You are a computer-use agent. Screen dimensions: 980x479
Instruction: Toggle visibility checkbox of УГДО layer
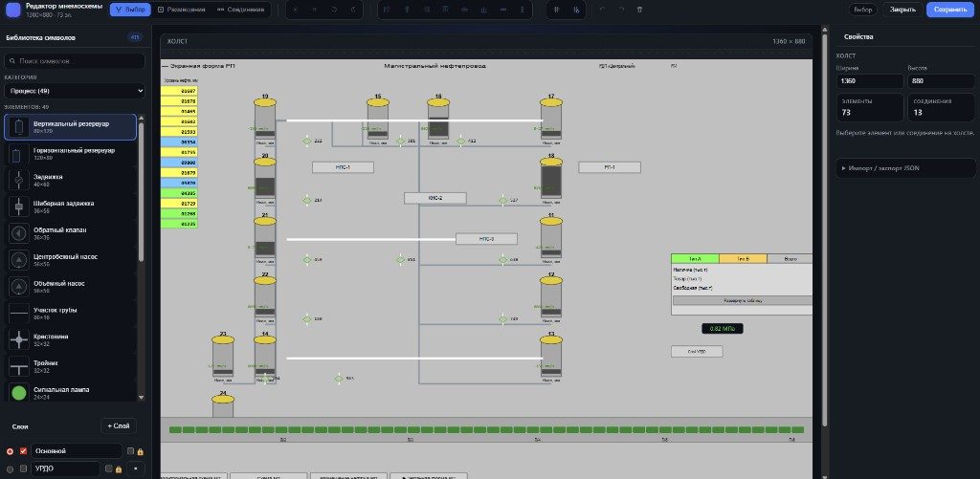[24, 468]
